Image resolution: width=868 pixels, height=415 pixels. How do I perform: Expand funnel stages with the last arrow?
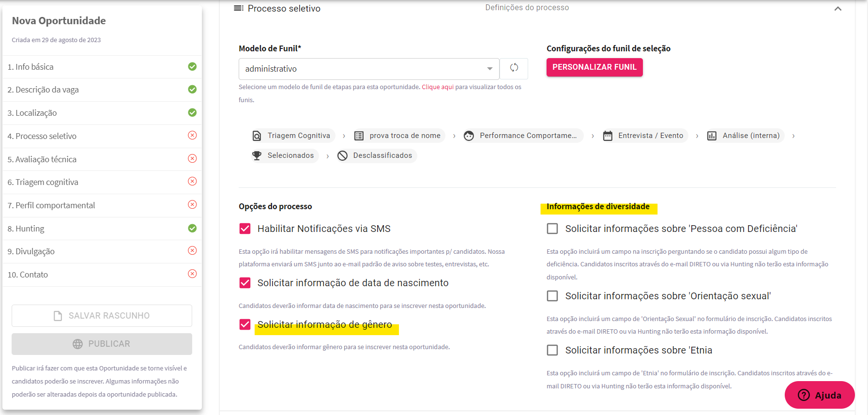793,136
